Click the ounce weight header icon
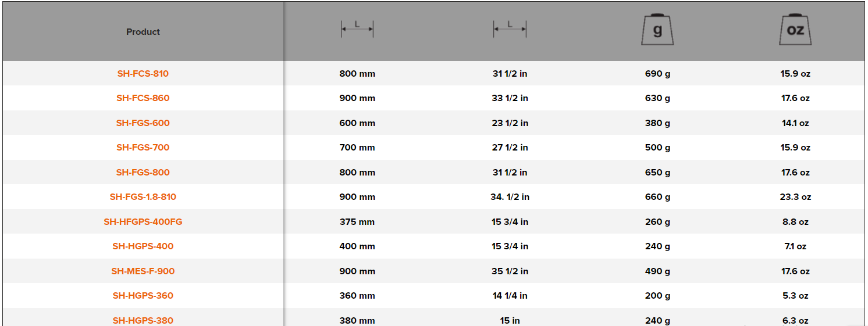The width and height of the screenshot is (868, 326). pos(795,30)
